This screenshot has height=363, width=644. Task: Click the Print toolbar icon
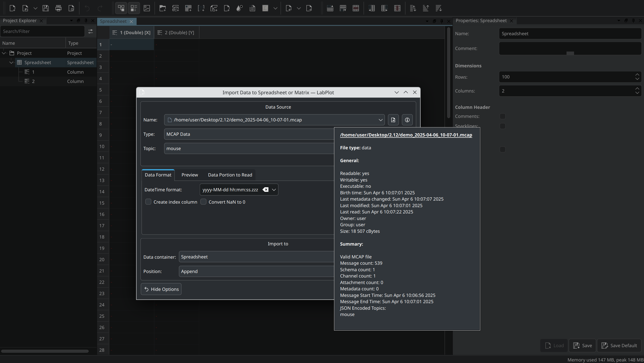[x=58, y=8]
